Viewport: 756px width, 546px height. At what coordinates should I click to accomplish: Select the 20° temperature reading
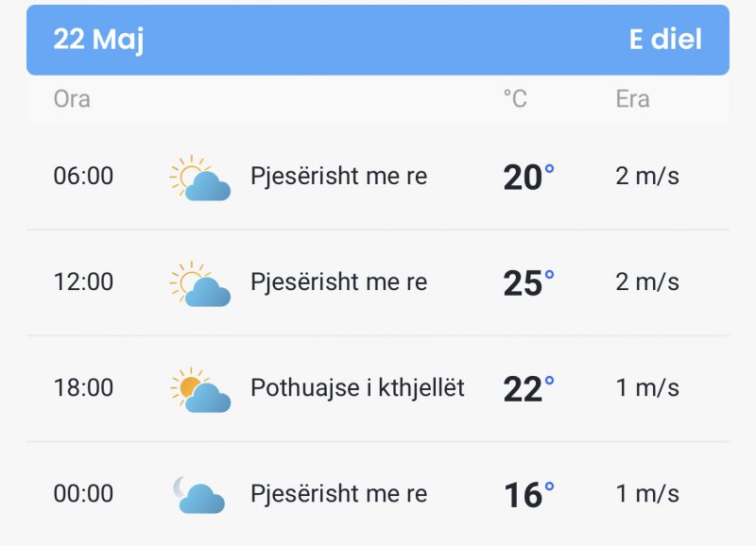[529, 177]
